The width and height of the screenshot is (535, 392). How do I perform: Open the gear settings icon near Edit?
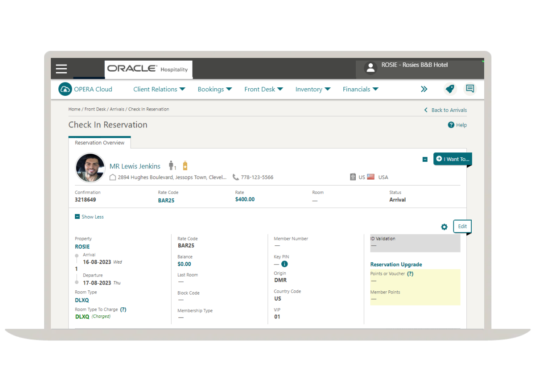(444, 227)
